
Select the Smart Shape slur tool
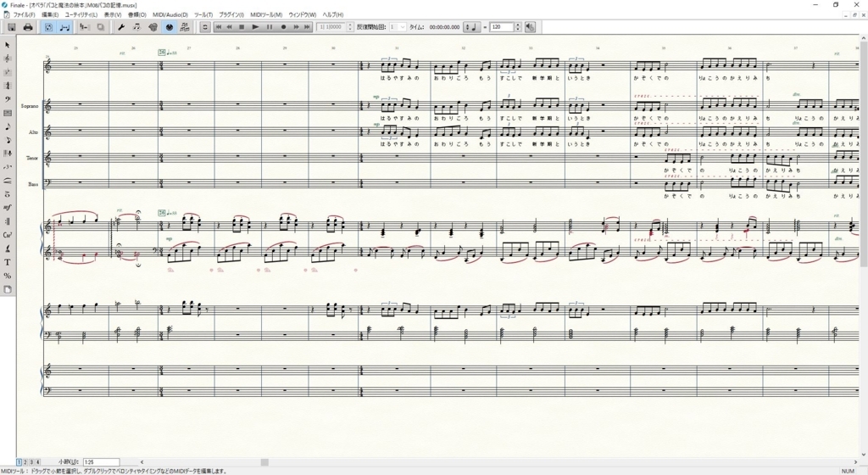coord(7,181)
